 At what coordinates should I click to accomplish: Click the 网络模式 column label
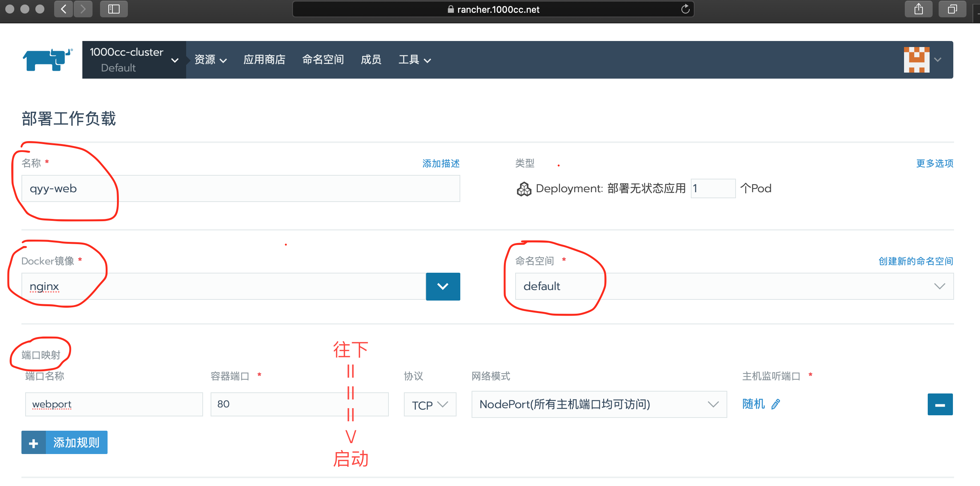pyautogui.click(x=491, y=376)
